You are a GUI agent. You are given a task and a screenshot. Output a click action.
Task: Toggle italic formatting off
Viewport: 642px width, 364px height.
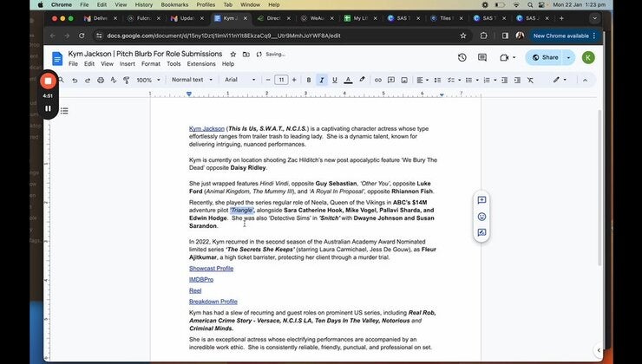[322, 80]
